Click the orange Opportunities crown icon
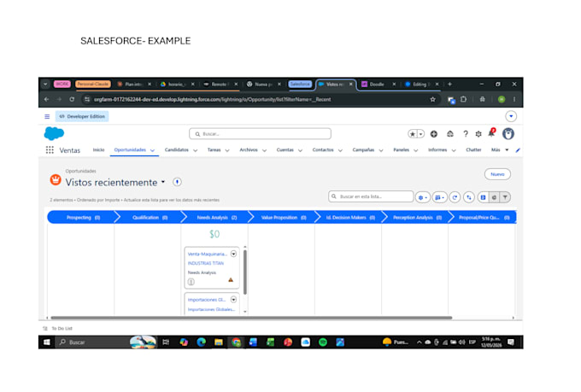The width and height of the screenshot is (581, 392). (56, 180)
